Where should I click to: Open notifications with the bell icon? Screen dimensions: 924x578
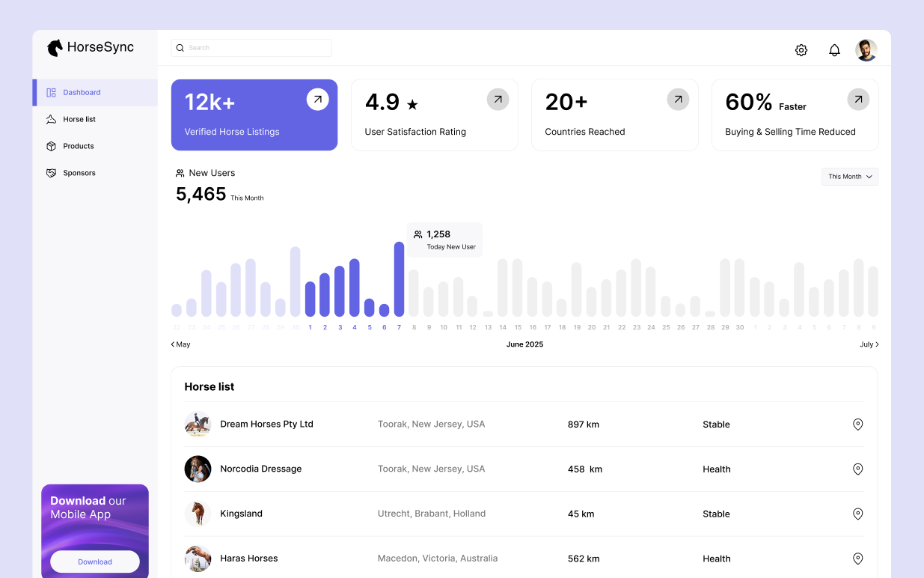pos(834,50)
